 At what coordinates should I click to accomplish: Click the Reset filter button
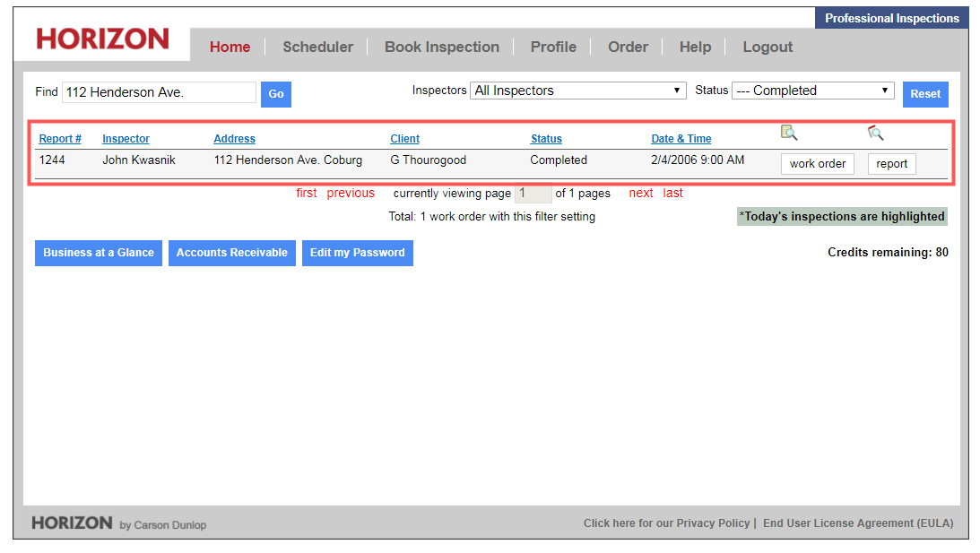coord(925,94)
